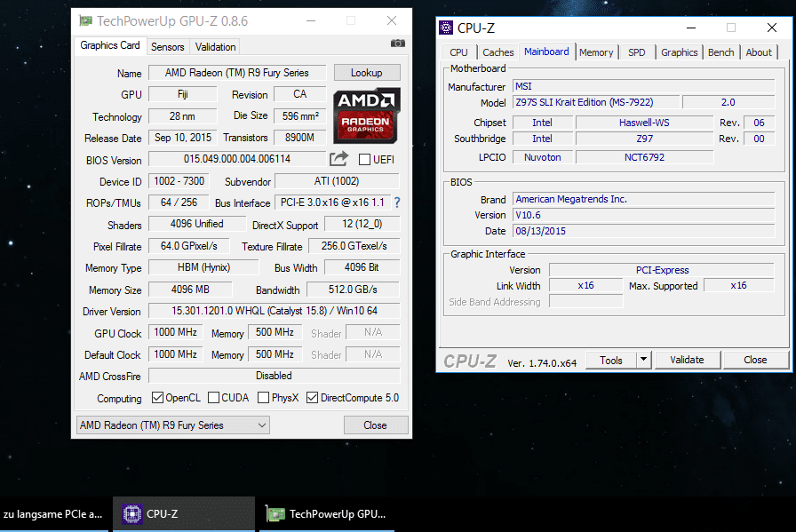The height and width of the screenshot is (532, 796).
Task: Click the DirectX Support '12 (12_0)' value
Action: [362, 224]
